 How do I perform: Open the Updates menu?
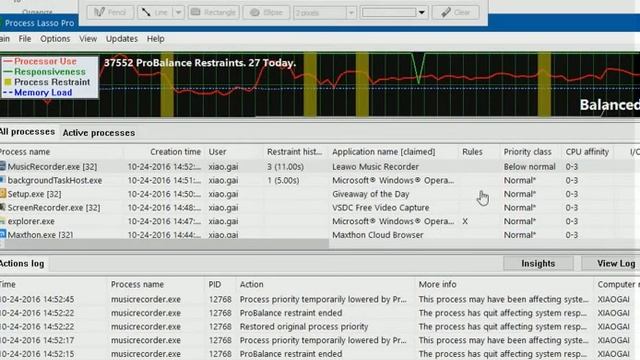point(122,39)
